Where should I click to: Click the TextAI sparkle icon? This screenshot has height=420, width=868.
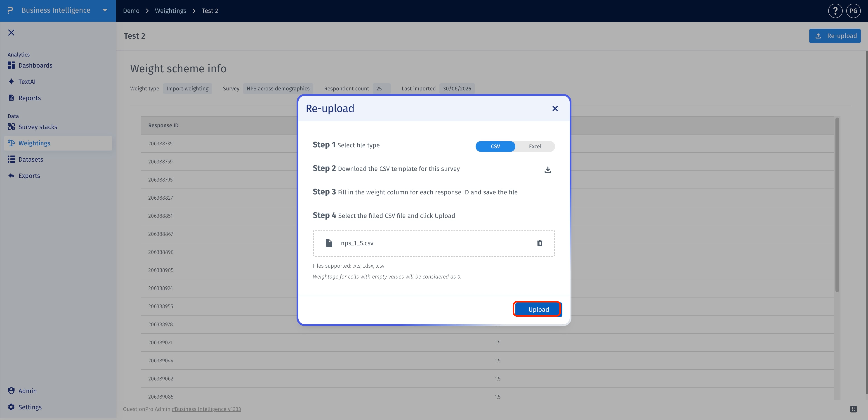point(11,81)
